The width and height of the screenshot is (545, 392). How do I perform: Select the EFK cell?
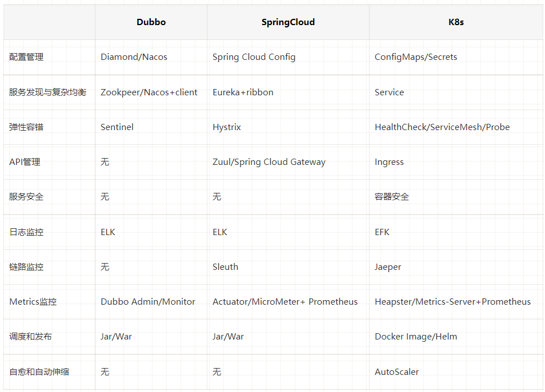pos(382,232)
